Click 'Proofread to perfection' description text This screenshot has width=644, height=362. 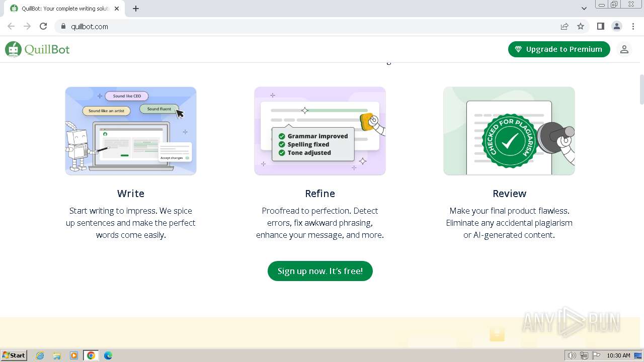click(x=320, y=223)
